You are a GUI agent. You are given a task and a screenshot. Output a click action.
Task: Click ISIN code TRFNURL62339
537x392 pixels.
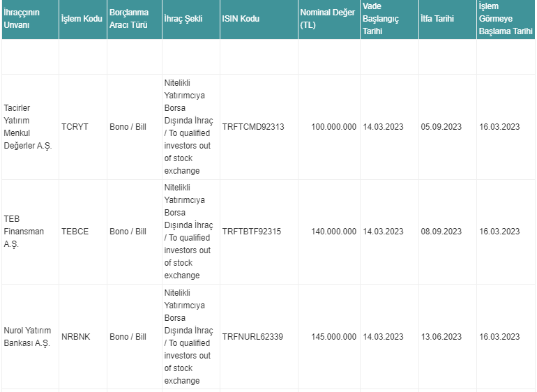[x=252, y=336]
